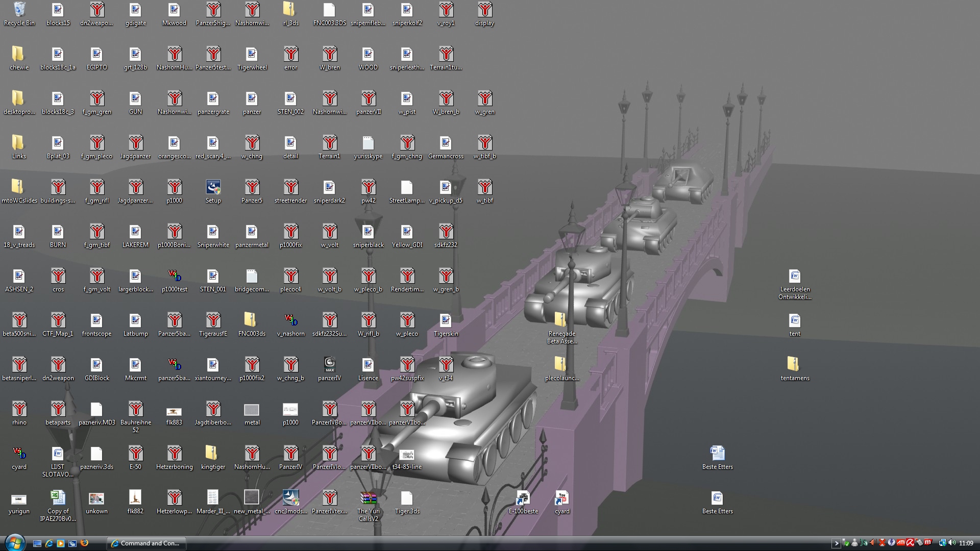Expand hidden system tray icons arrow
The width and height of the screenshot is (980, 551).
pyautogui.click(x=836, y=543)
